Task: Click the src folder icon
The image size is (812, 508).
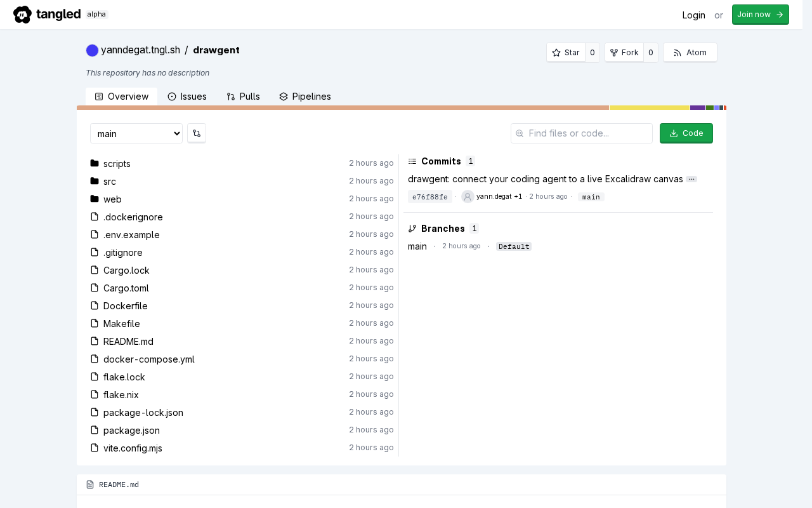Action: pos(95,181)
